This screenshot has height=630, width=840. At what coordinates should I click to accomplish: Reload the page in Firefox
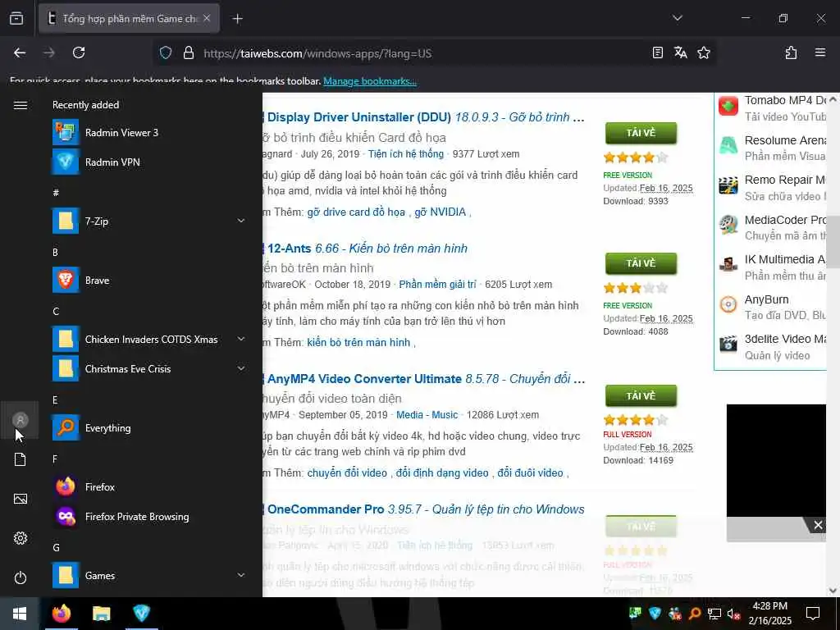coord(79,52)
